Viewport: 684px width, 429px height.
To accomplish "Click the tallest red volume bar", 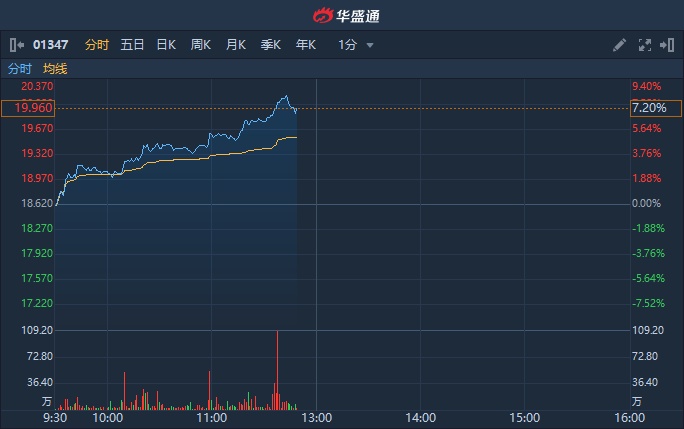I will pyautogui.click(x=277, y=370).
